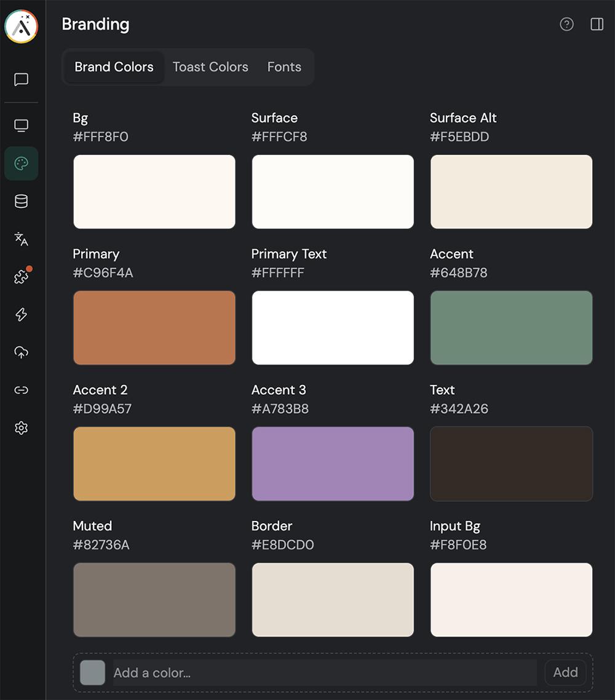Open the cloud upload deploy icon
The width and height of the screenshot is (615, 700).
22,352
